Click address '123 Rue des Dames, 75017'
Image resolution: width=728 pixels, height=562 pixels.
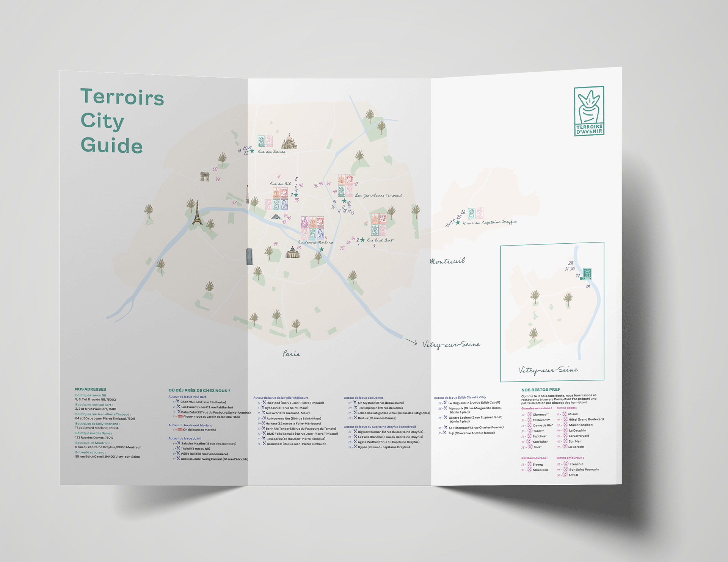pyautogui.click(x=94, y=438)
